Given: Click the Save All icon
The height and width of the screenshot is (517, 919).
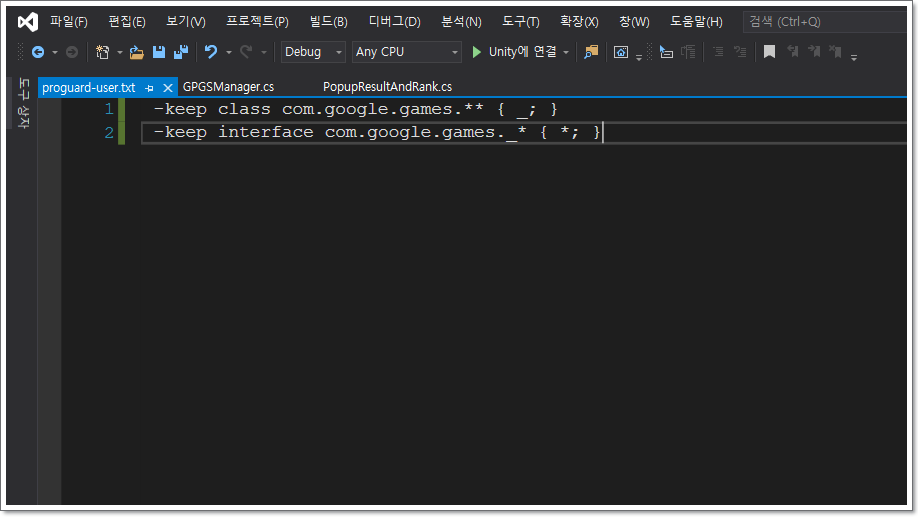Looking at the screenshot, I should (x=181, y=52).
